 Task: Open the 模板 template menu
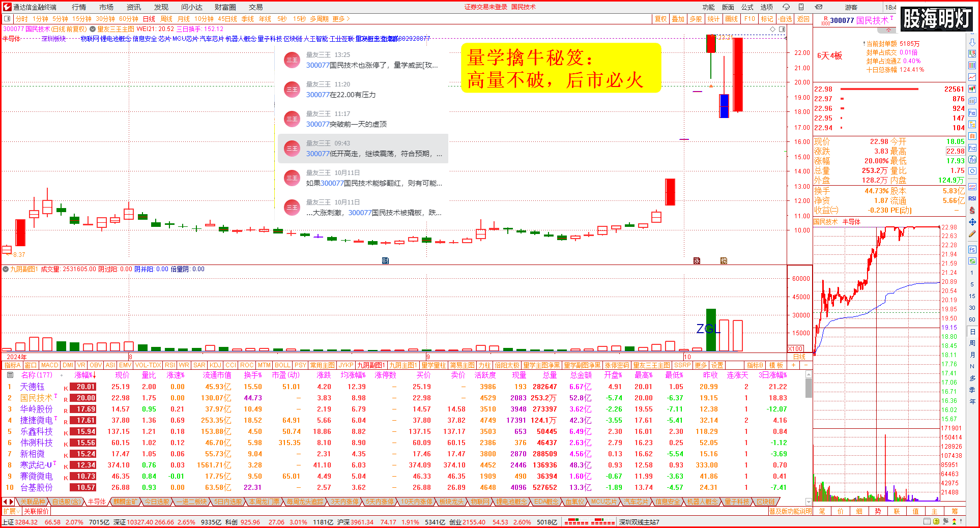tap(776, 365)
